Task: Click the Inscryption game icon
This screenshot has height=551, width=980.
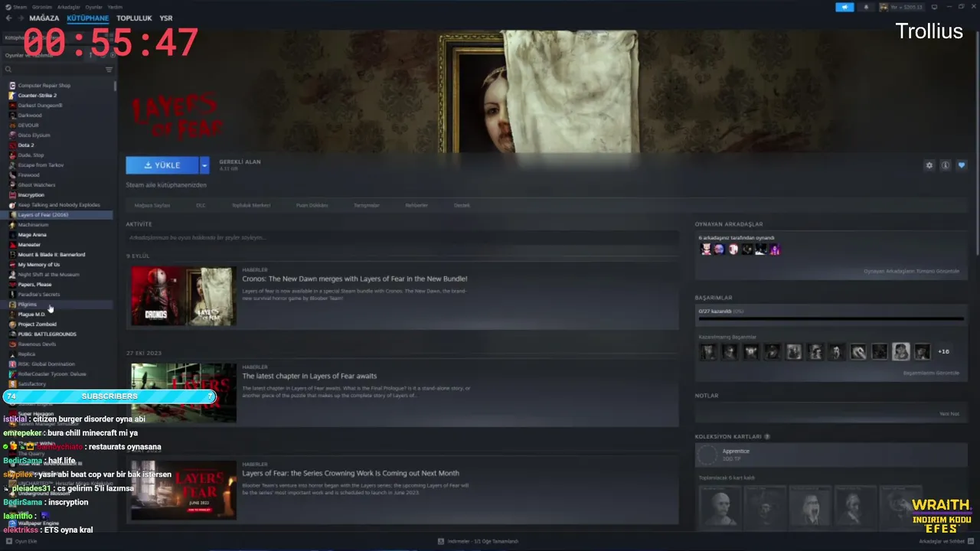Action: tap(11, 195)
